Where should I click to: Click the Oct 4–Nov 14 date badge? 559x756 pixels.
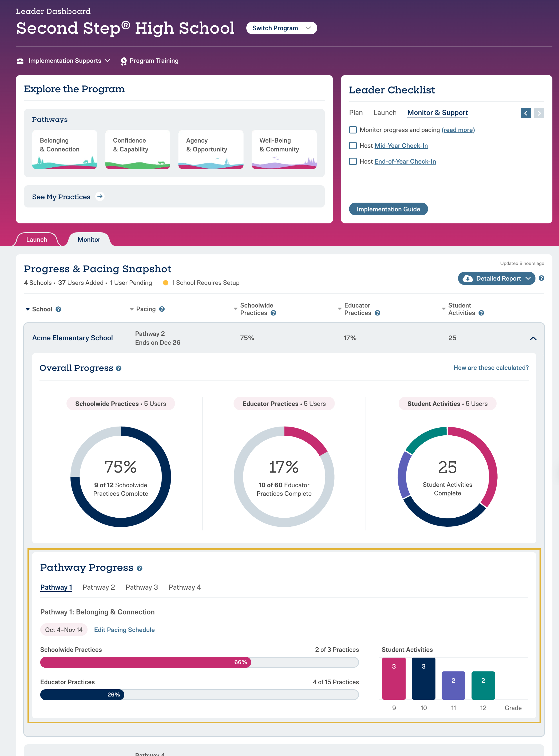point(64,630)
